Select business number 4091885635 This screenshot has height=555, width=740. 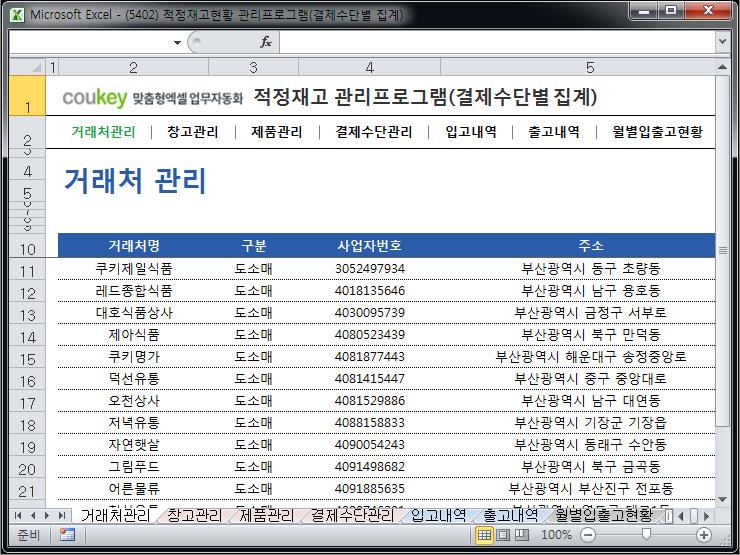[370, 488]
